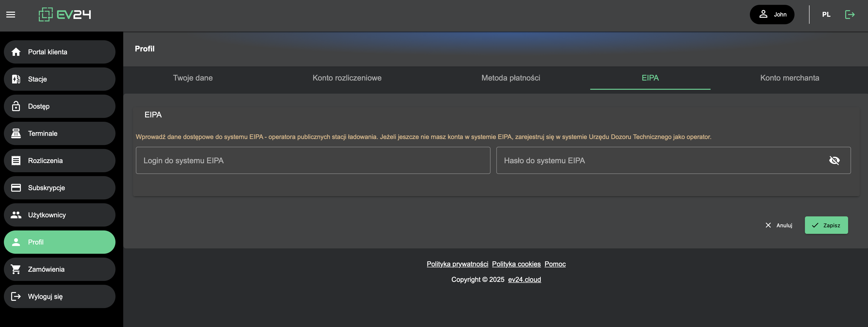Open Stacje charging station icon
This screenshot has width=868, height=327.
(x=16, y=79)
